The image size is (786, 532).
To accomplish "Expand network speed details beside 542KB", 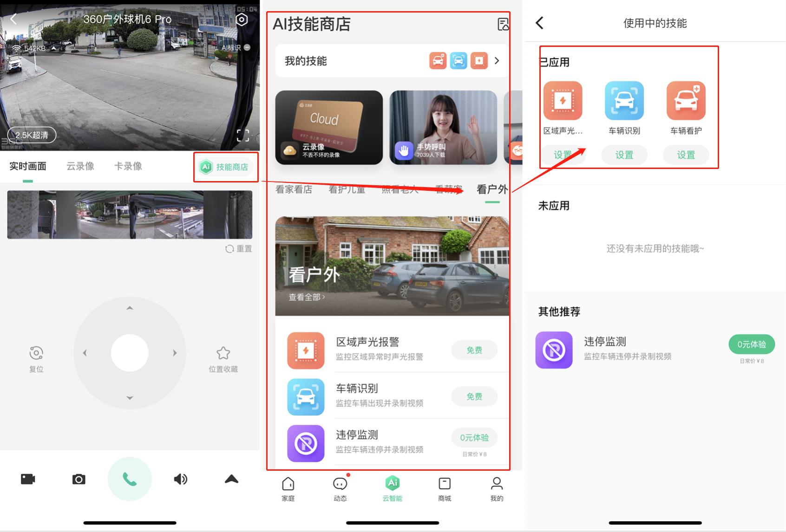I will [54, 47].
